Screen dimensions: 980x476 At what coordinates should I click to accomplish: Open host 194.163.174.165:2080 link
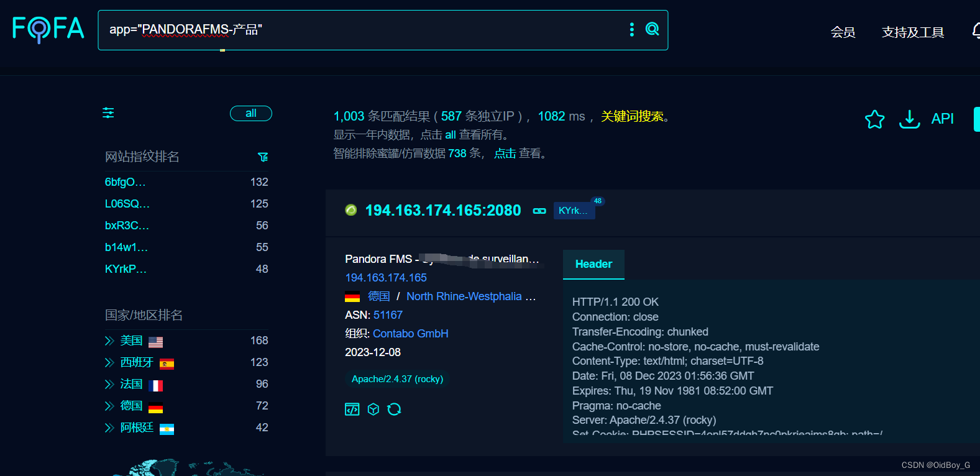(443, 210)
